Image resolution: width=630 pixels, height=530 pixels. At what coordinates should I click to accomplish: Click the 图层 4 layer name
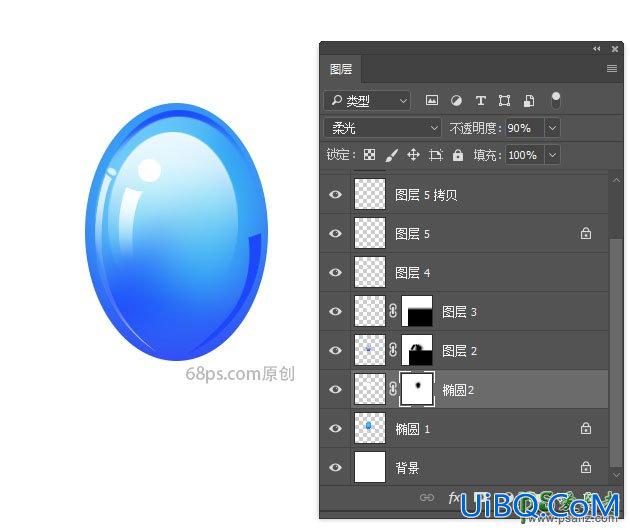413,273
